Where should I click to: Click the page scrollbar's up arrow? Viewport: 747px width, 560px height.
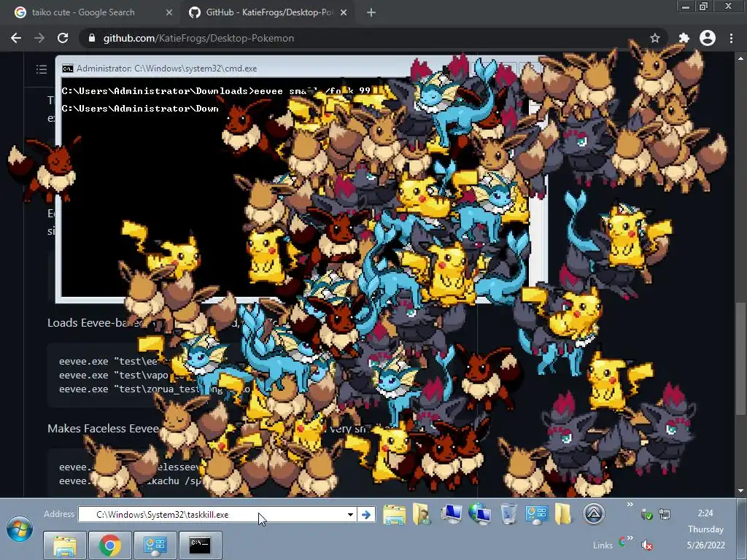(x=740, y=58)
